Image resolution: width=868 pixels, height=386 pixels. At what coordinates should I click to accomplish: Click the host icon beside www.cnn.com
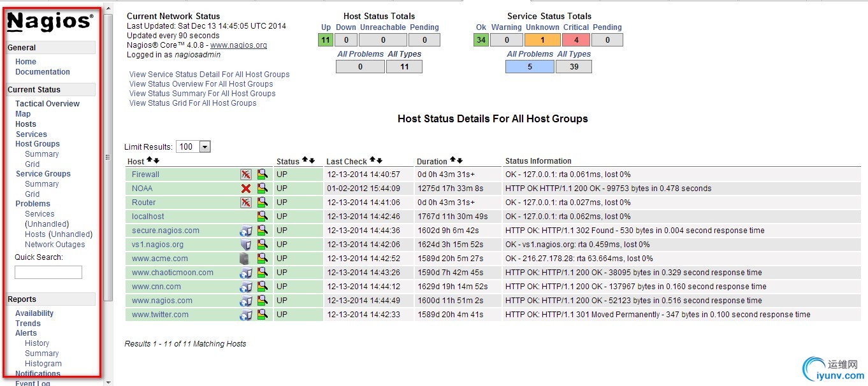click(246, 287)
